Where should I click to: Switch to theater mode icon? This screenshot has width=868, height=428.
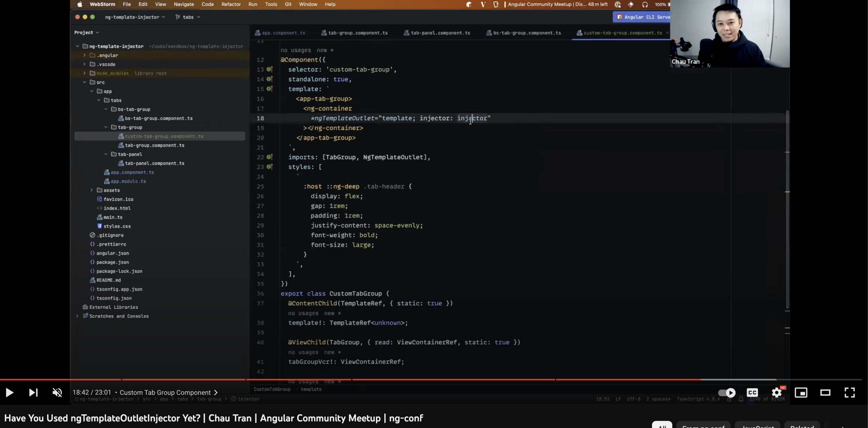tap(825, 393)
